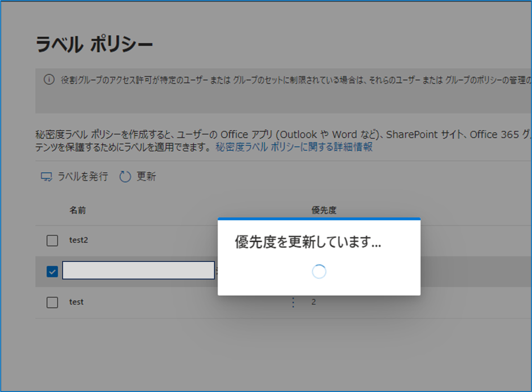Check the test2 policy checkbox
532x392 pixels.
pyautogui.click(x=52, y=240)
